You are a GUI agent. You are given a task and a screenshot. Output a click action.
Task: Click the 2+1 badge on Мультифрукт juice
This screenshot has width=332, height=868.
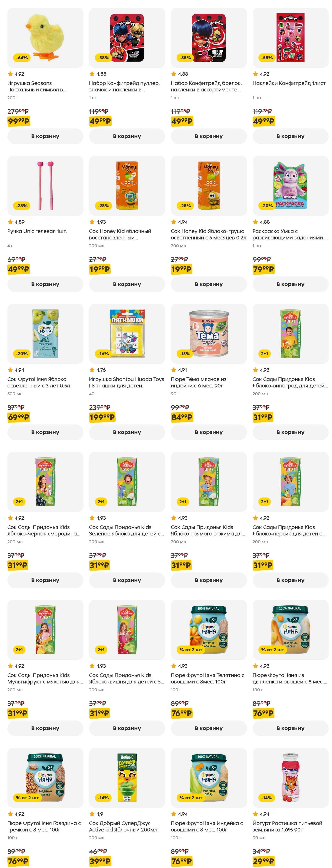click(19, 650)
